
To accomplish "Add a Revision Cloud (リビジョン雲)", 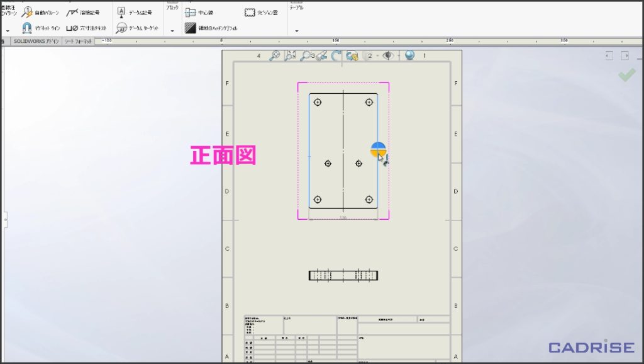I will tap(261, 13).
